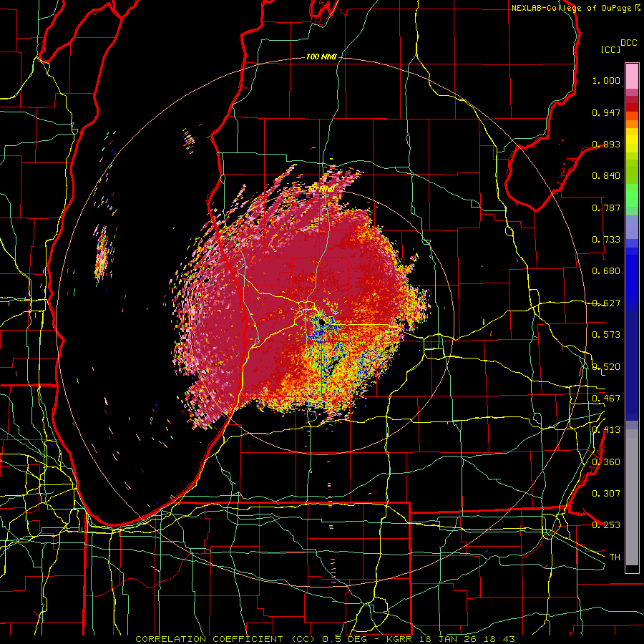Click the DCC legend label

pyautogui.click(x=628, y=43)
